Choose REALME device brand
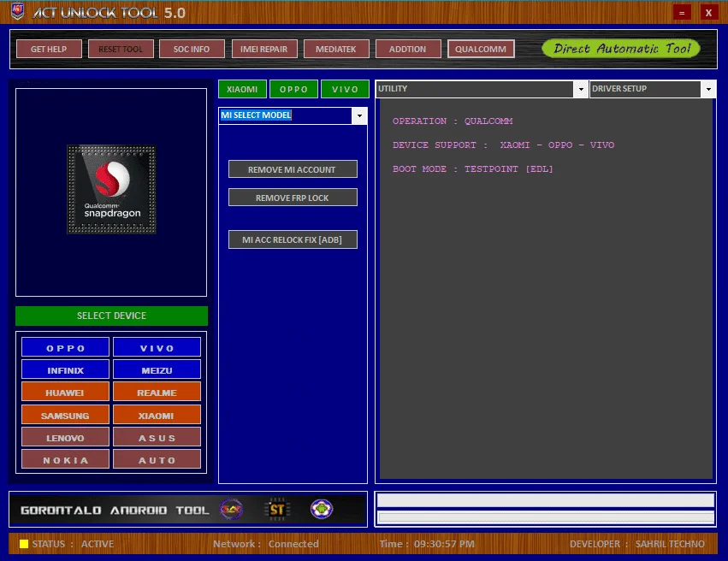Screen dimensions: 728x561 157,392
